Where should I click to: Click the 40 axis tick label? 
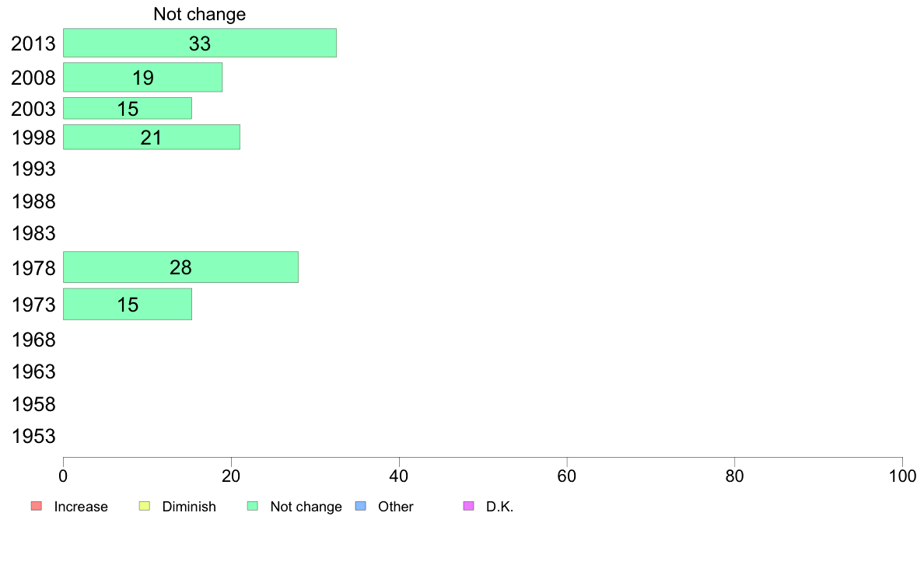pyautogui.click(x=399, y=476)
